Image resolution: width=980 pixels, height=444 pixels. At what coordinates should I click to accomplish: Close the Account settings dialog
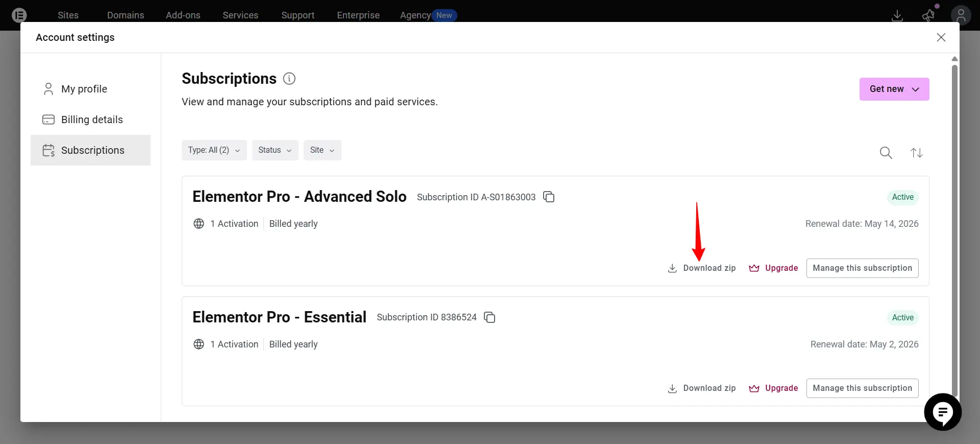(941, 37)
